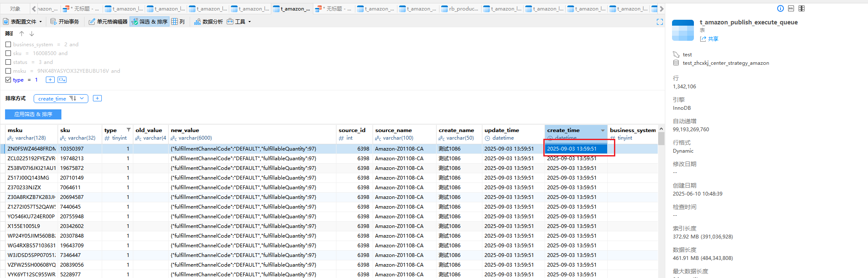Move filter condition up arrow
Screen dimensions: 868x278
pyautogui.click(x=21, y=34)
